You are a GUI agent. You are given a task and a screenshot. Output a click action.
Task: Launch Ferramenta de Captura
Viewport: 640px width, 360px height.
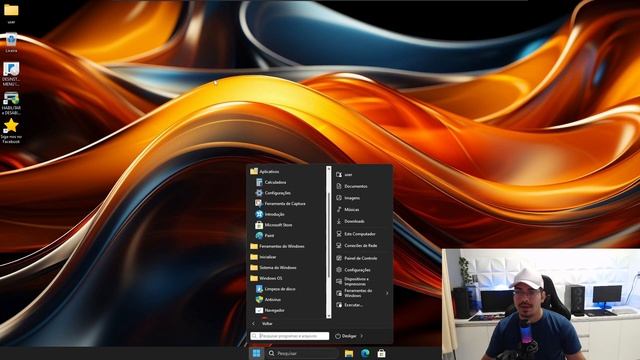pos(281,203)
